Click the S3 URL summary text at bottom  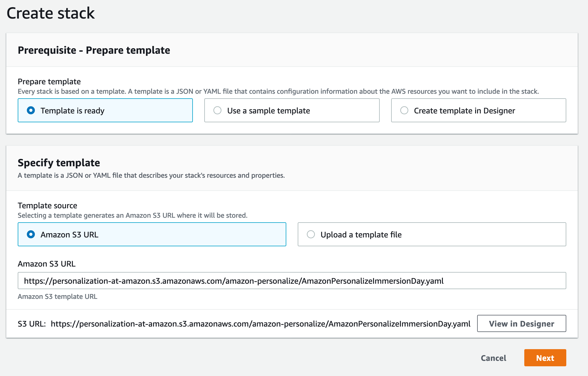tap(260, 324)
